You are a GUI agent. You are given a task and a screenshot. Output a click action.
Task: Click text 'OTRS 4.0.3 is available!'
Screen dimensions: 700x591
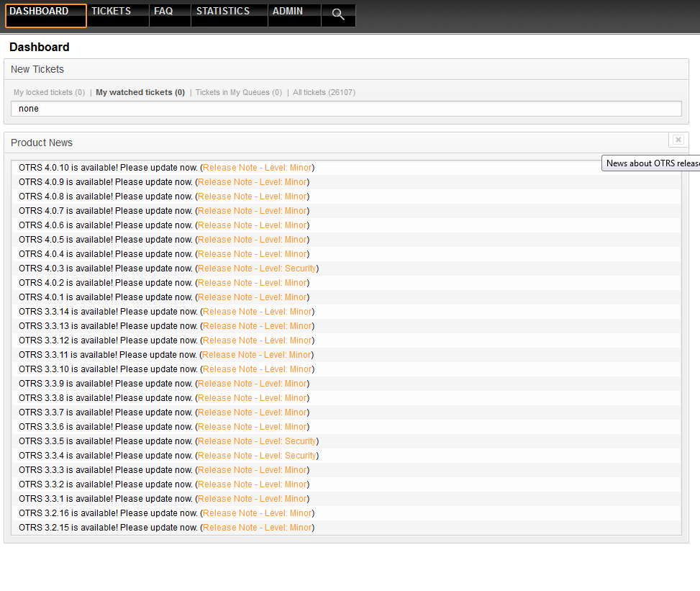coord(66,268)
